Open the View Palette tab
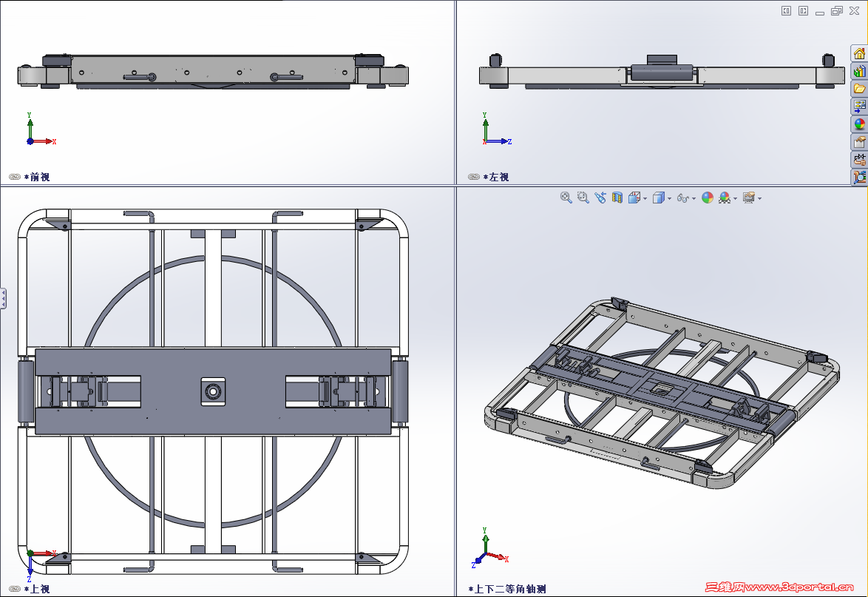868x597 pixels. point(859,107)
